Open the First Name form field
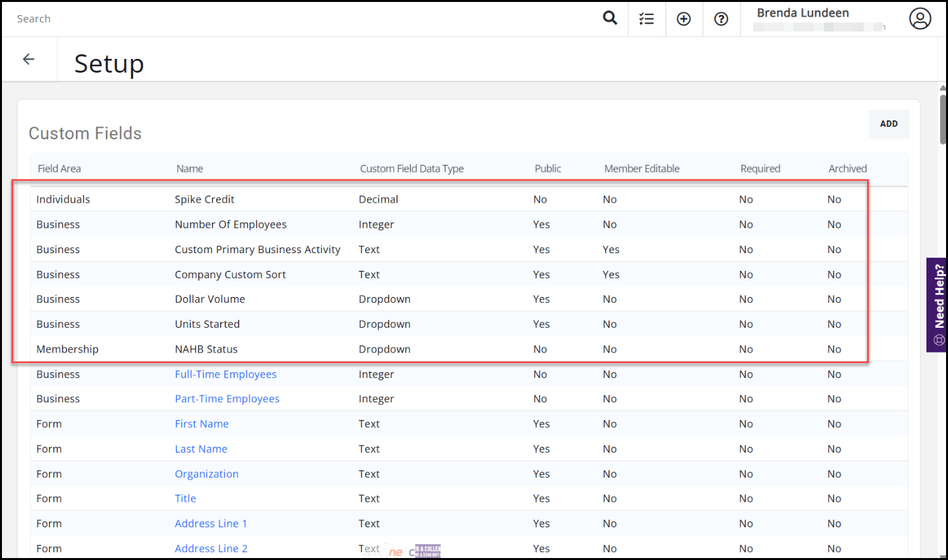The width and height of the screenshot is (948, 560). click(202, 424)
